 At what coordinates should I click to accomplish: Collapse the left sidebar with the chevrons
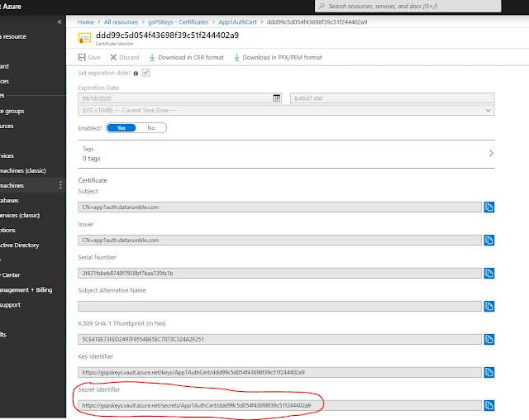(x=60, y=22)
